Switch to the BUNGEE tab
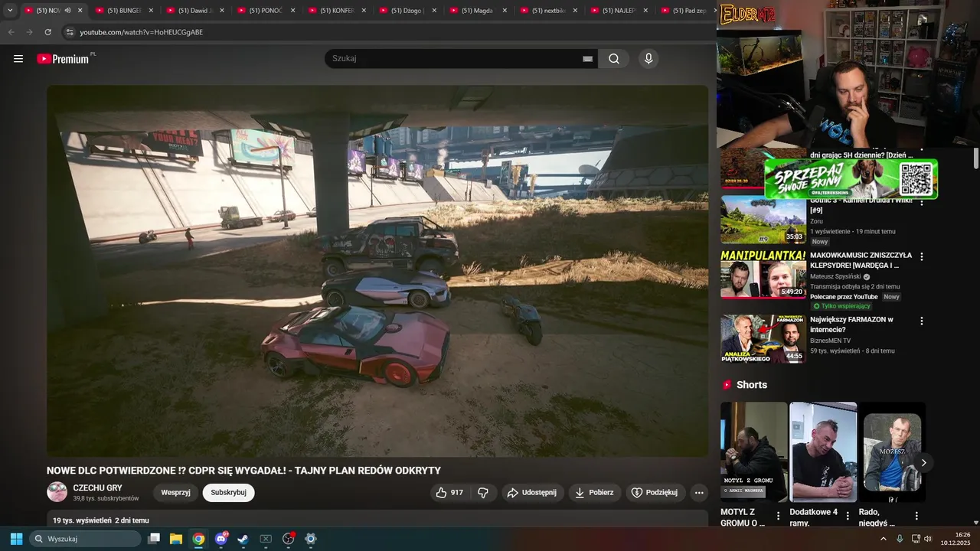 [x=124, y=11]
